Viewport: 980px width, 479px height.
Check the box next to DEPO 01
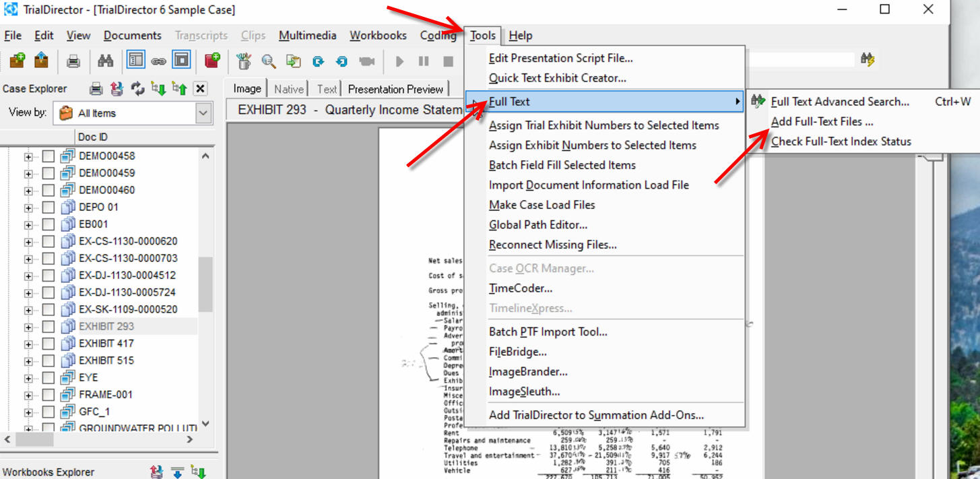[48, 207]
